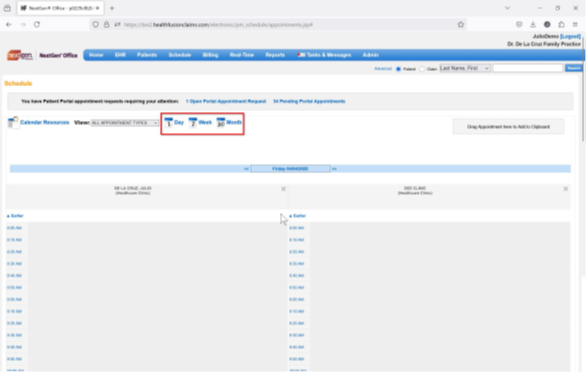Open the Last Name, First dropdown
Screen dimensions: 586x372
[x=465, y=68]
